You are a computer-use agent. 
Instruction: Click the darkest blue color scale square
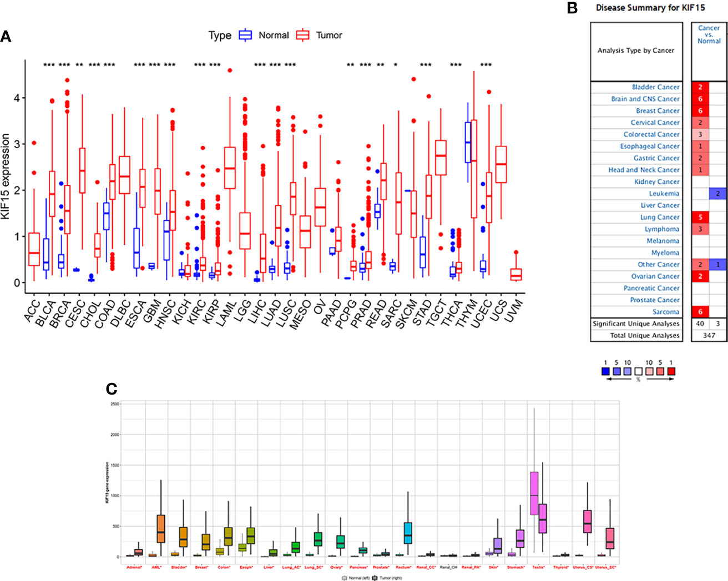coord(605,371)
